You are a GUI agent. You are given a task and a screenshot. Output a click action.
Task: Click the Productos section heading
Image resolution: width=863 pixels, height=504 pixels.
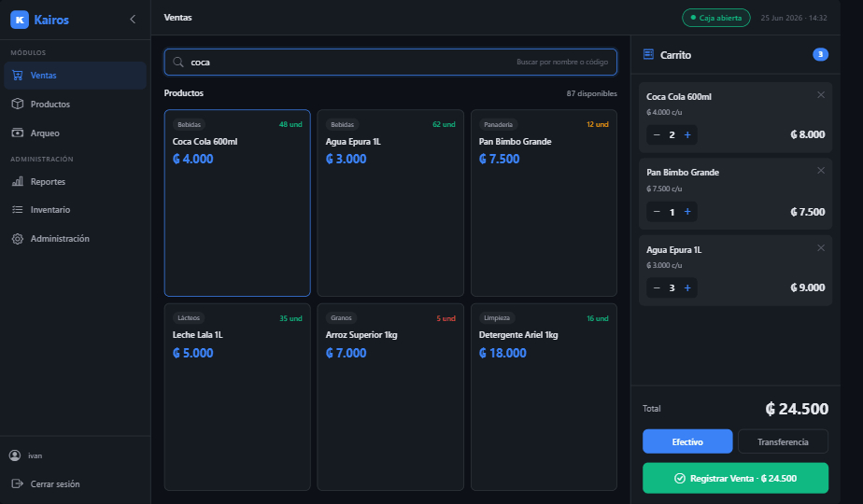tap(184, 93)
